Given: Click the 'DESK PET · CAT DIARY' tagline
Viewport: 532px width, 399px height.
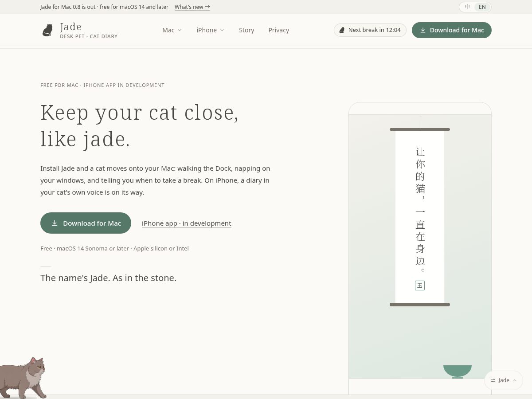Looking at the screenshot, I should (x=89, y=36).
